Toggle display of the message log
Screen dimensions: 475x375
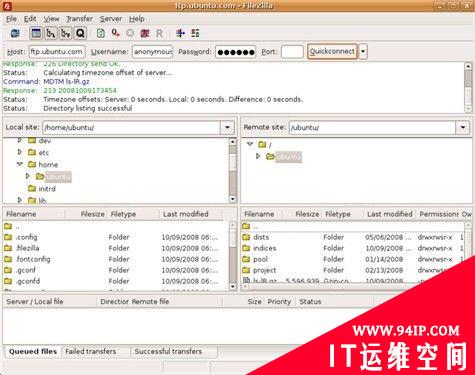[x=36, y=33]
